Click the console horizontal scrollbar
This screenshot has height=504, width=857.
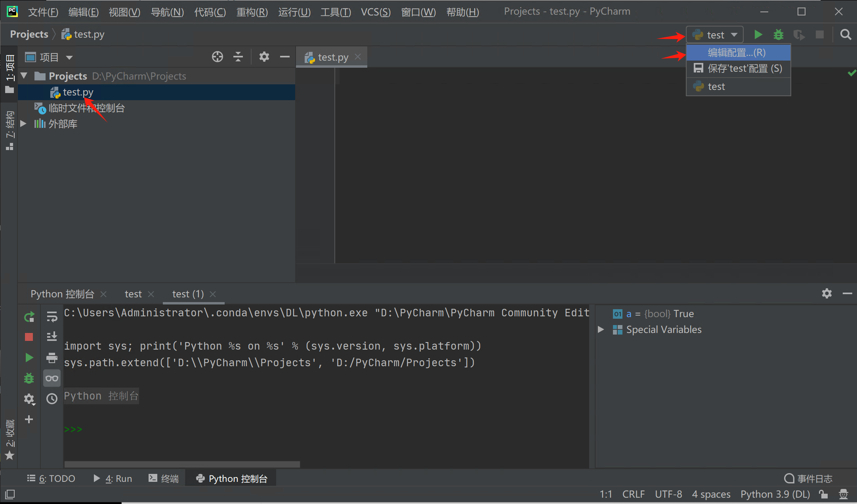coord(182,464)
